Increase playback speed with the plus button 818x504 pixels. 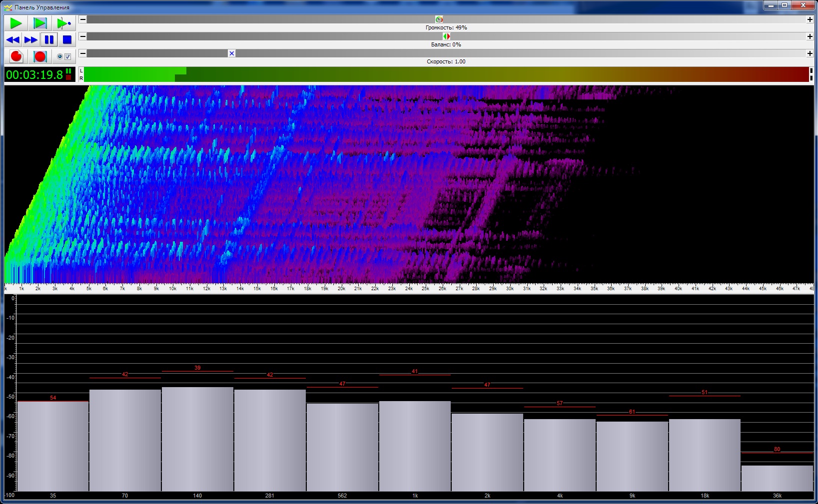coord(810,53)
